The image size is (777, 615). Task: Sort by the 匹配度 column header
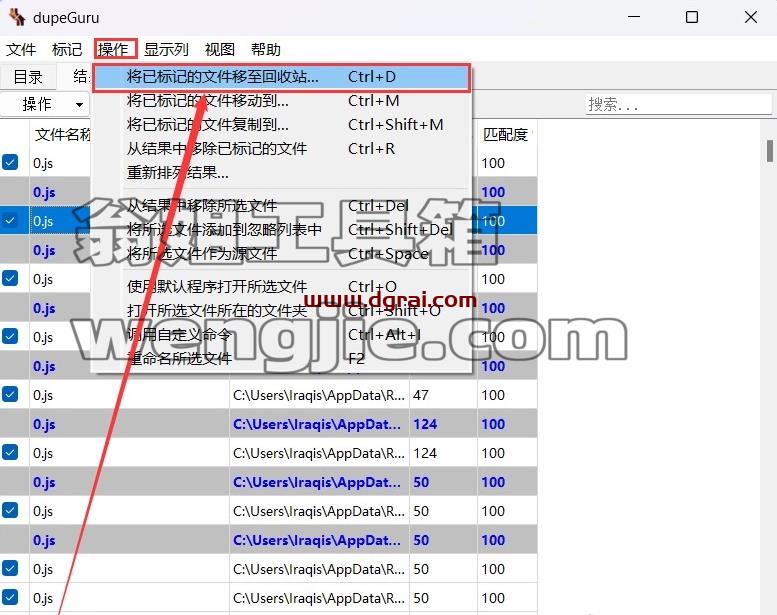[505, 134]
